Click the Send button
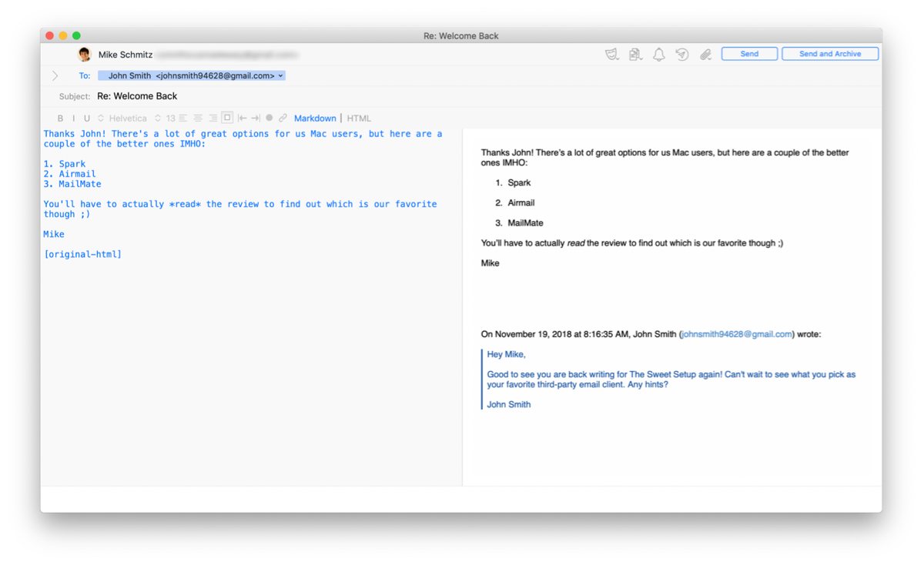 tap(749, 54)
